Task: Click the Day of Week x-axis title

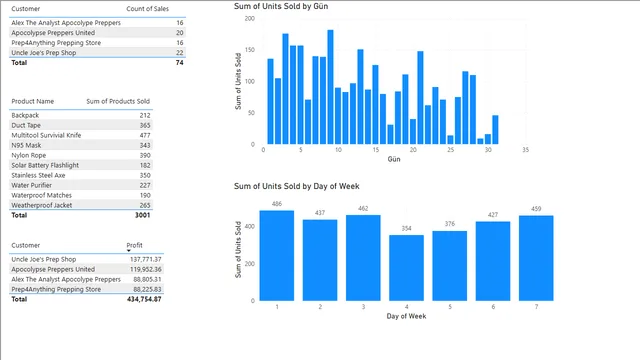Action: click(407, 316)
